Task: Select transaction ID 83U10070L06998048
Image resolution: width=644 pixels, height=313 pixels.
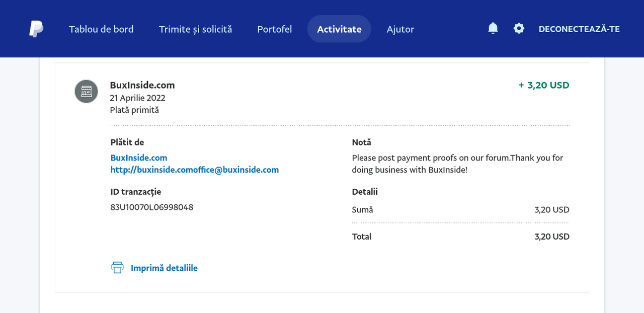Action: pyautogui.click(x=152, y=207)
